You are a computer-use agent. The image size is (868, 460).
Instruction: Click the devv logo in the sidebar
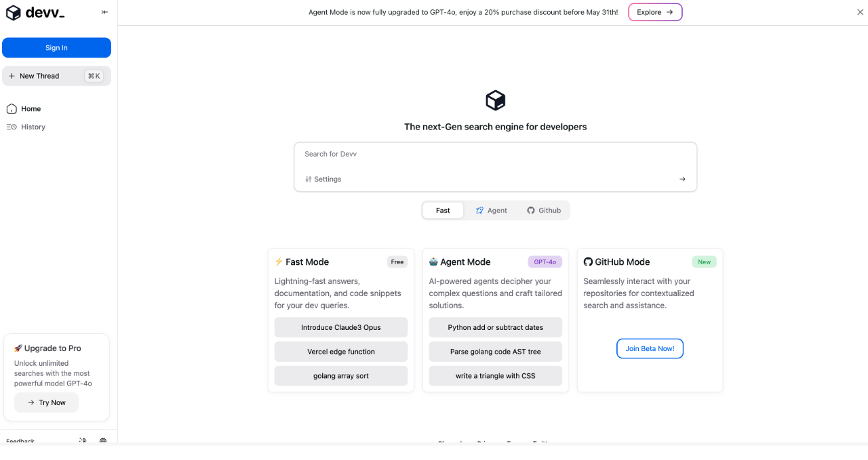pos(35,12)
